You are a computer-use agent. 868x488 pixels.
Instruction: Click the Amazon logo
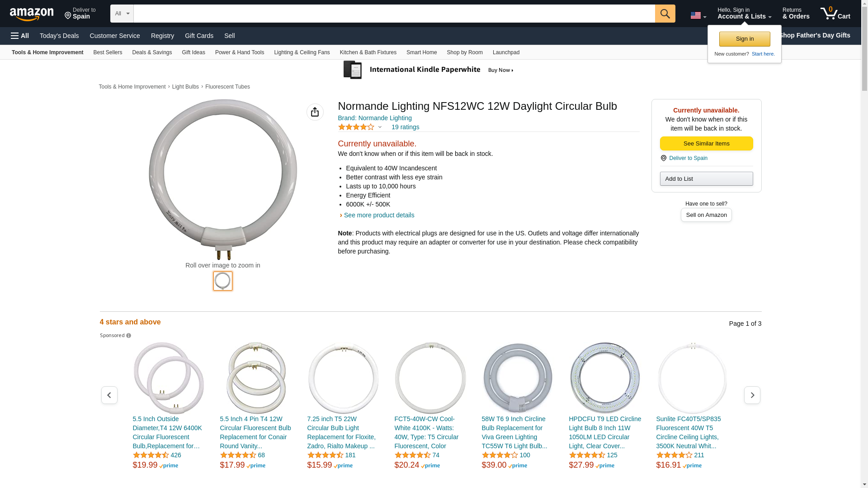point(32,14)
